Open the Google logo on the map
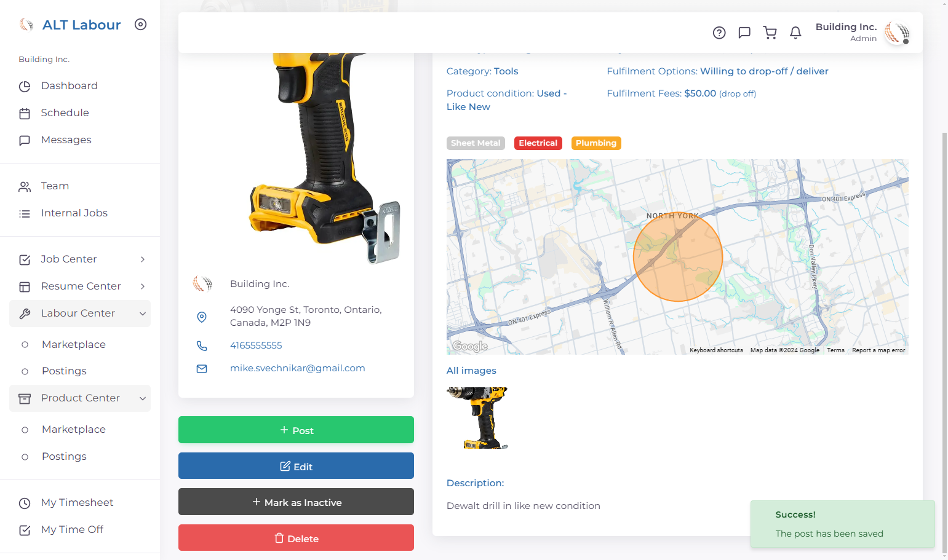The height and width of the screenshot is (560, 948). [x=470, y=346]
